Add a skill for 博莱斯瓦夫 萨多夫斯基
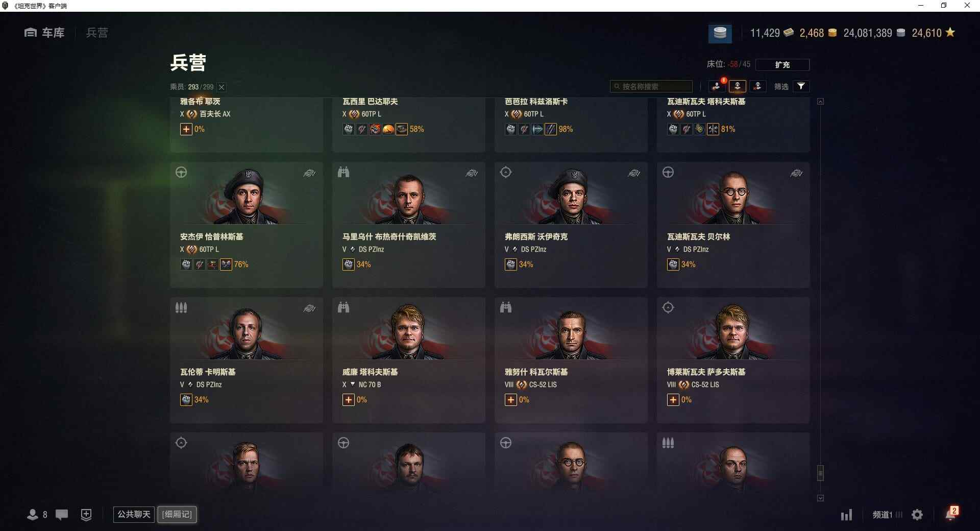 (x=673, y=400)
